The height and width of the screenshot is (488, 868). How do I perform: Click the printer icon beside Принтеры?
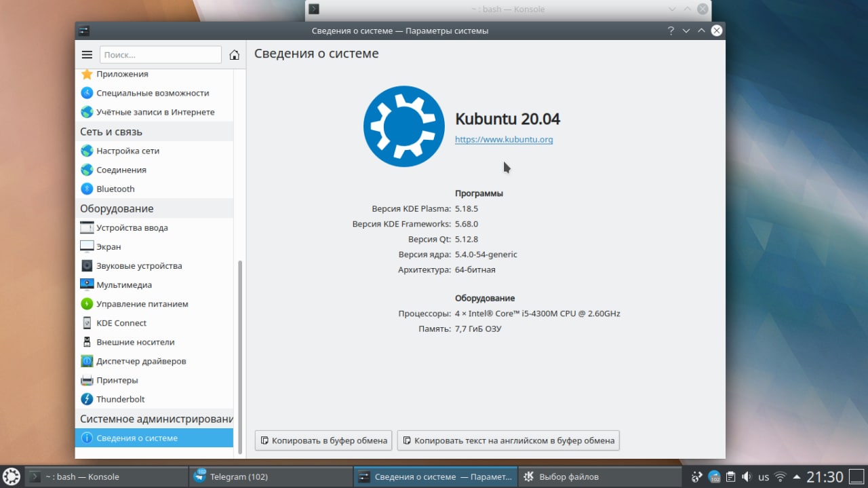tap(87, 380)
